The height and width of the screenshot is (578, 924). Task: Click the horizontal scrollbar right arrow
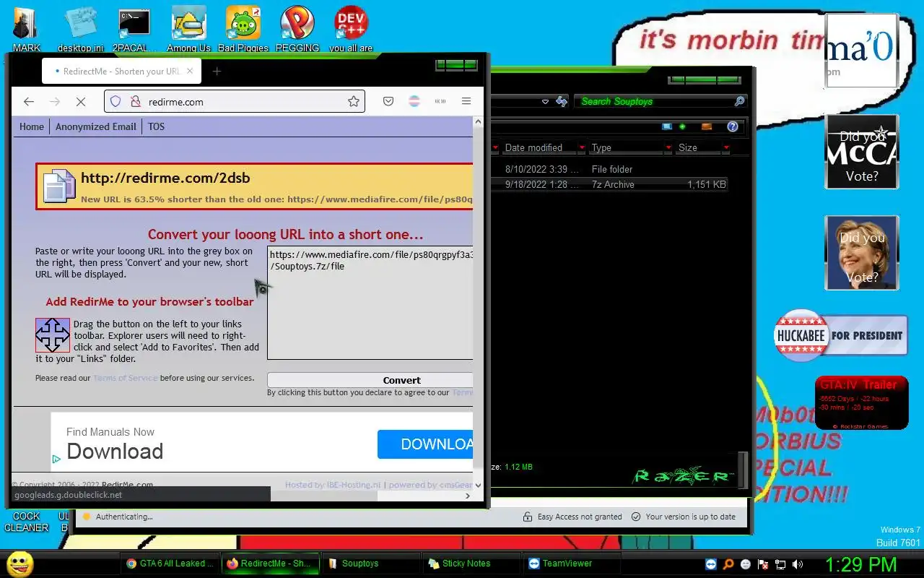point(468,496)
